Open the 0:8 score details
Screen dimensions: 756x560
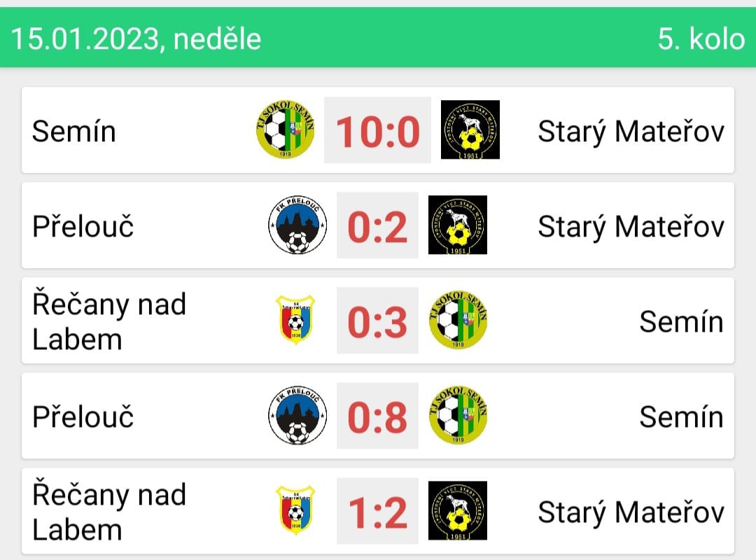377,416
